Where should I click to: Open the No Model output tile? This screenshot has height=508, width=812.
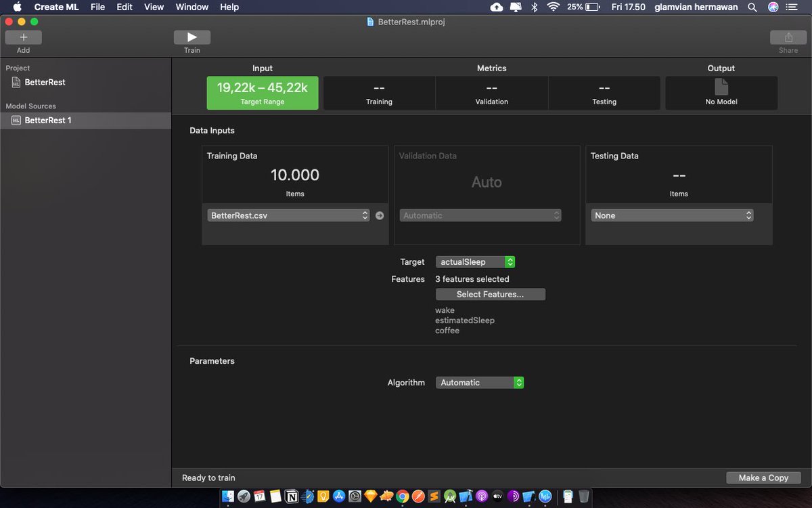(721, 93)
